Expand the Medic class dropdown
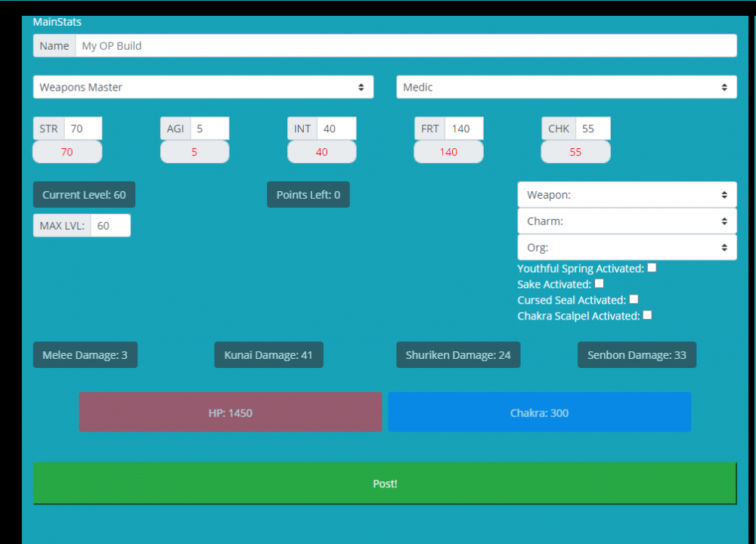756x544 pixels. (x=566, y=87)
